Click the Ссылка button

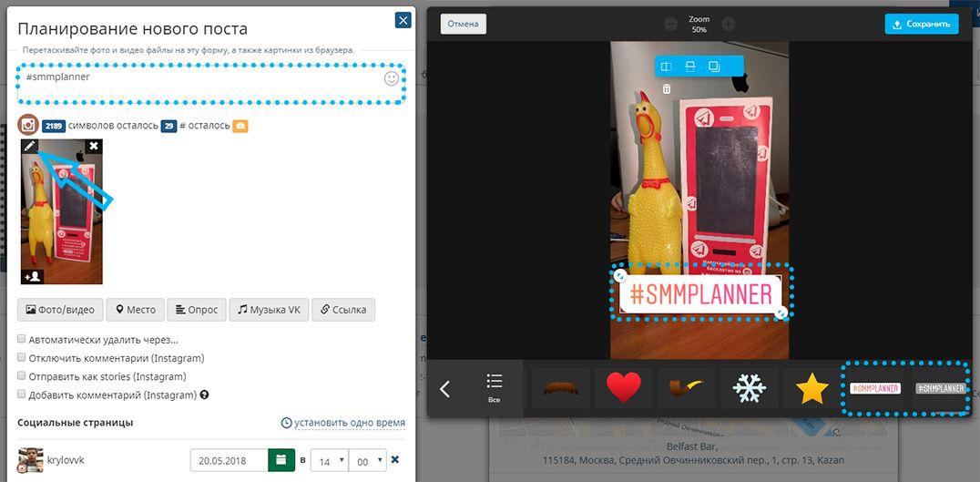pos(343,310)
